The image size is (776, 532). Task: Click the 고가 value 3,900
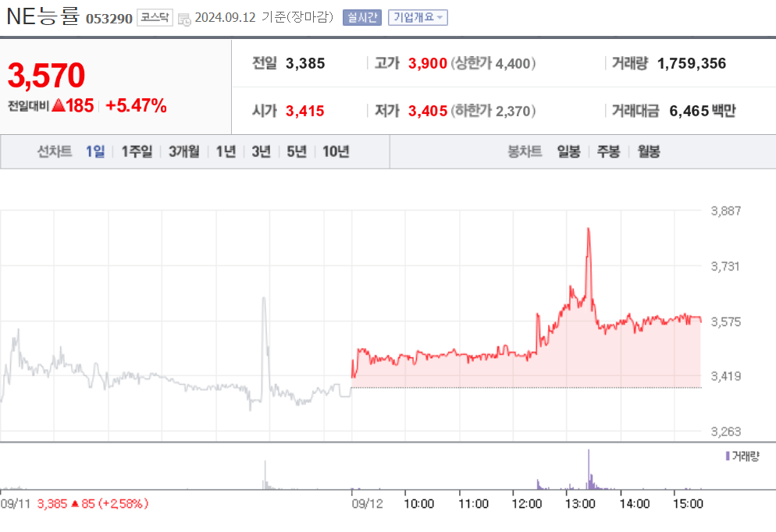tap(428, 63)
